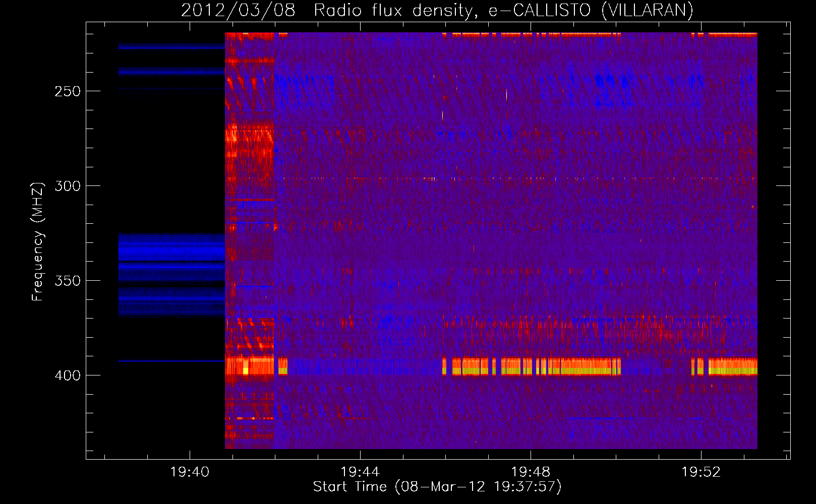Screen dimensions: 816x504
Task: Click the 19:40 time tick label
Action: (x=190, y=472)
